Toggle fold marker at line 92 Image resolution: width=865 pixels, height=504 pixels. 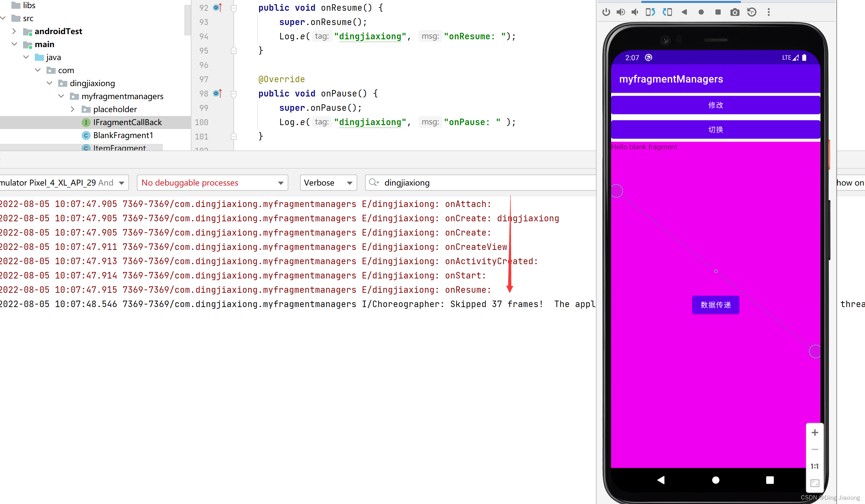tap(234, 8)
